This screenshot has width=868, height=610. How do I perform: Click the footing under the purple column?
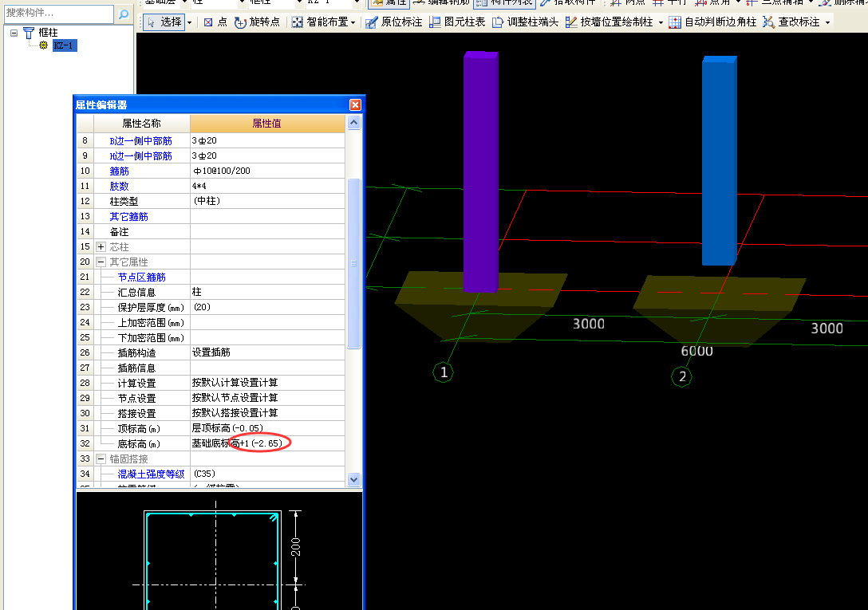[x=480, y=306]
